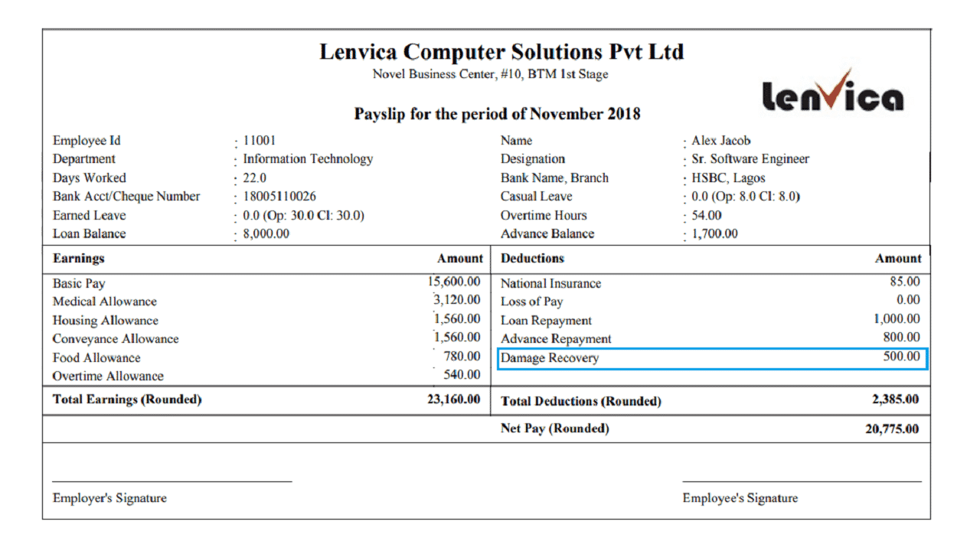Click the 'Total Earnings (Rounded)' label

pyautogui.click(x=127, y=399)
